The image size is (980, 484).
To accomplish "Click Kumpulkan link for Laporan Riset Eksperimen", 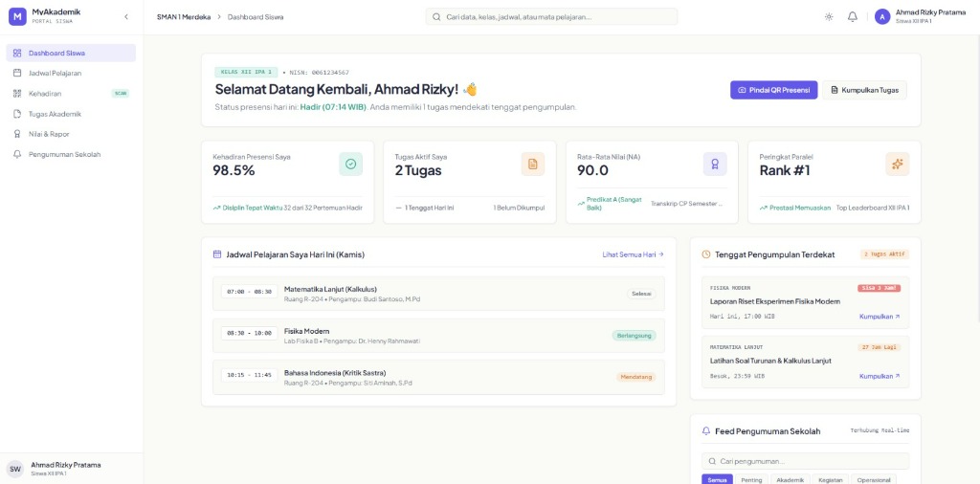I will (x=880, y=317).
